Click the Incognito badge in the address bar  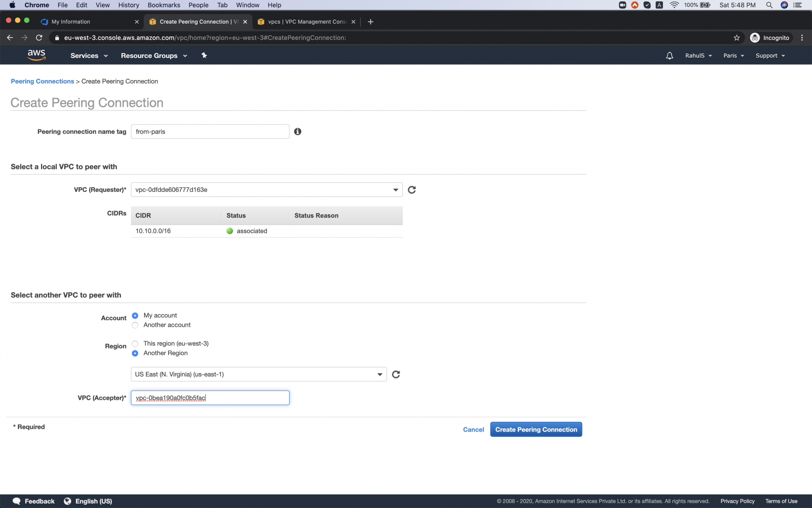pyautogui.click(x=770, y=37)
